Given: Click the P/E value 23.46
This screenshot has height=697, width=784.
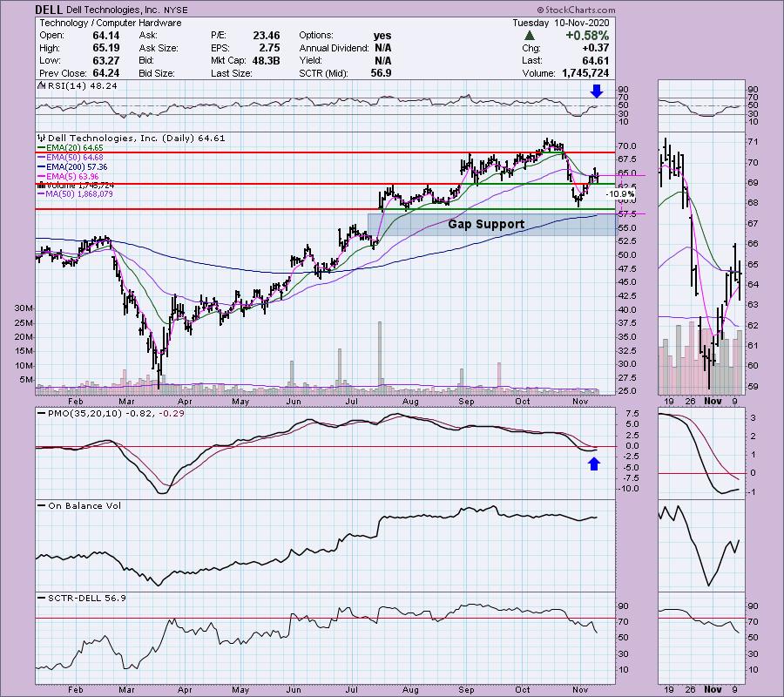Looking at the screenshot, I should tap(267, 36).
